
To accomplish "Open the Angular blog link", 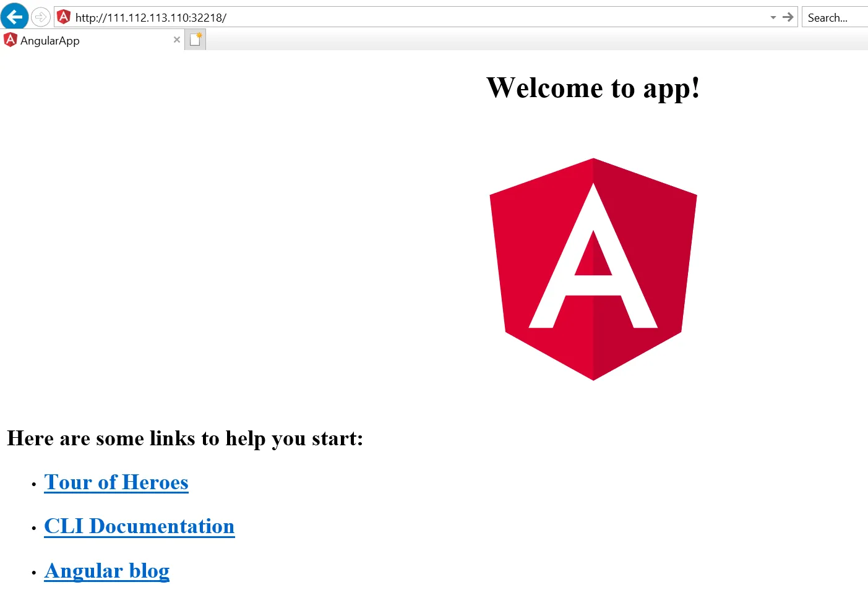I will click(x=107, y=571).
